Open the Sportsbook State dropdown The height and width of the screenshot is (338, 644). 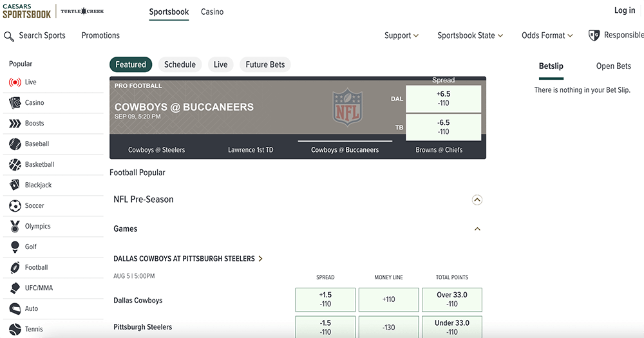(x=470, y=35)
